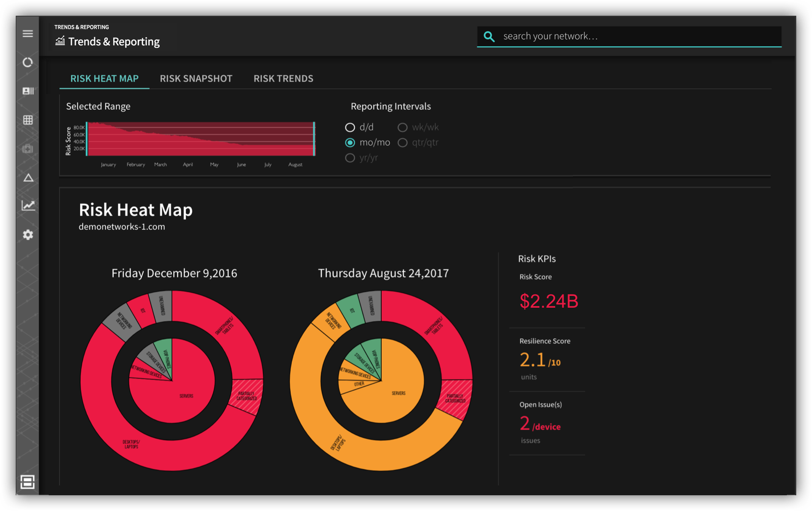Switch to the Risk Snapshot tab

tap(196, 79)
